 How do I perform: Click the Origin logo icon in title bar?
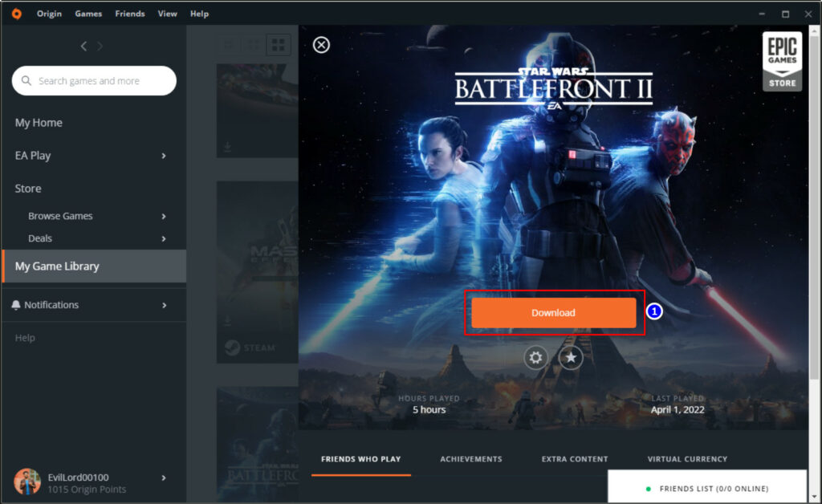tap(17, 14)
